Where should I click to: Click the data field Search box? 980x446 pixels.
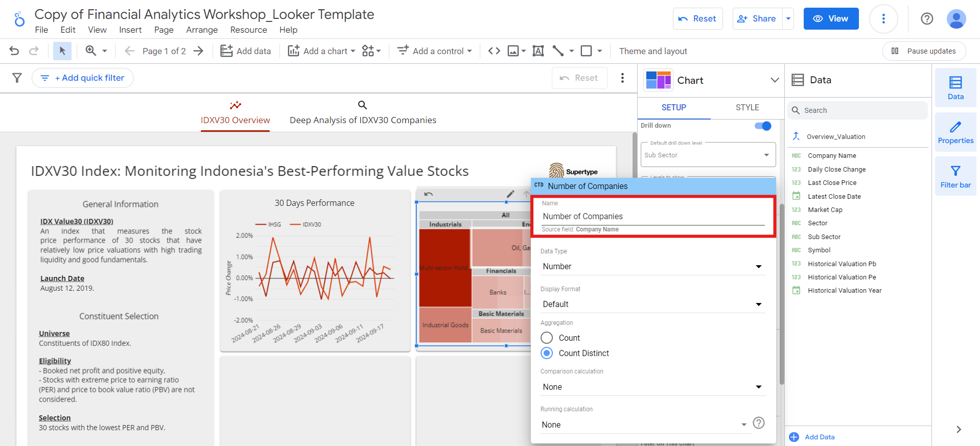click(858, 110)
